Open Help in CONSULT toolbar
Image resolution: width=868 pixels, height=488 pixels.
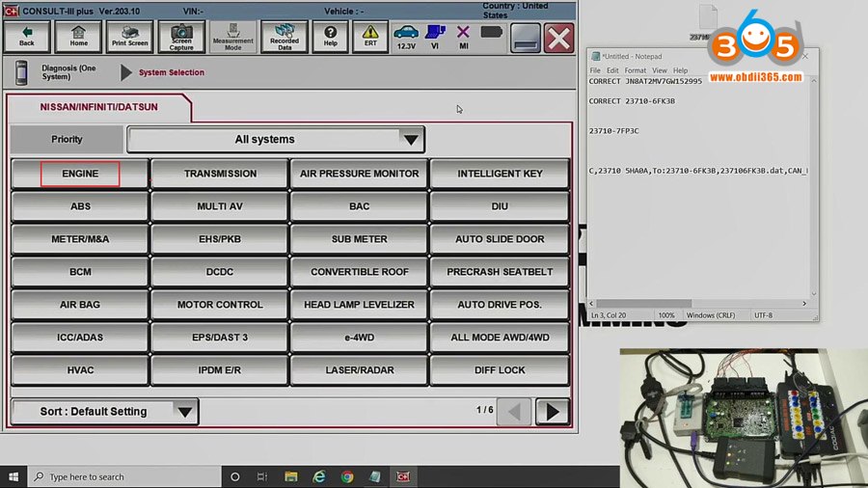331,37
